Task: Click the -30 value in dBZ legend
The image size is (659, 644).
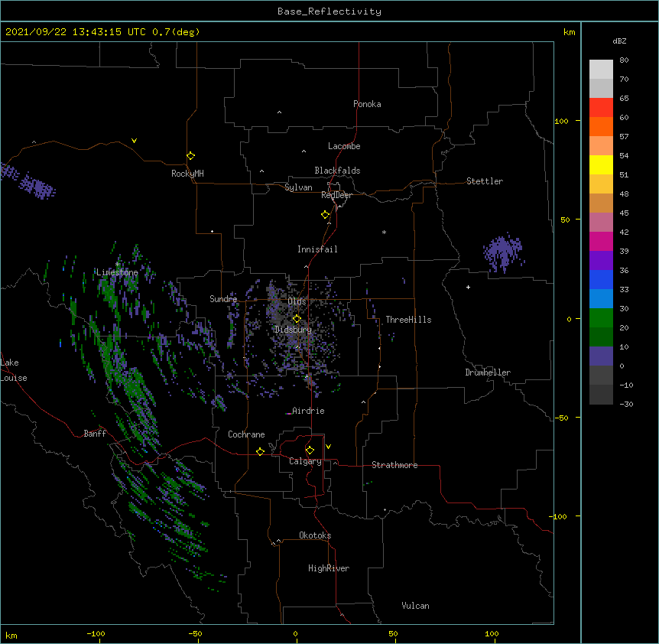Action: pyautogui.click(x=626, y=405)
